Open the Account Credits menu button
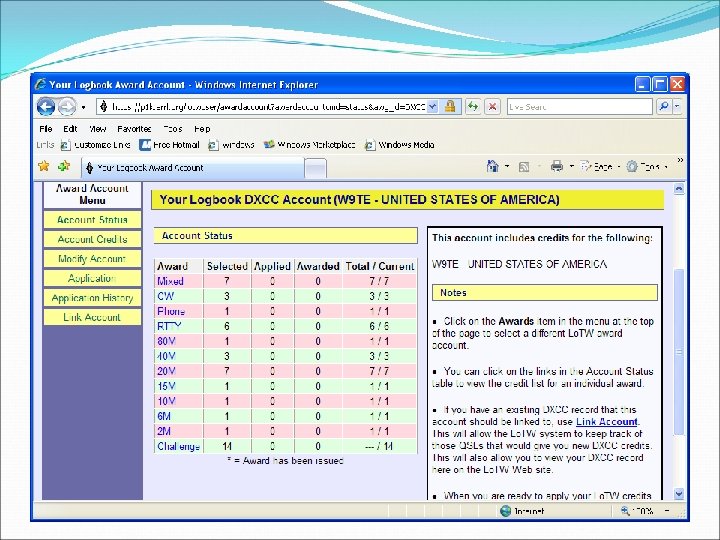 pos(92,239)
